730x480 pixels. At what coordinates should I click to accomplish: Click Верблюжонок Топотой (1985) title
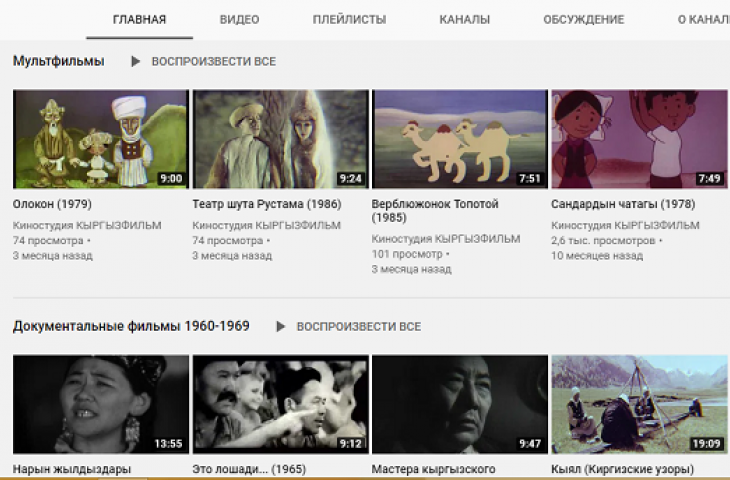[435, 210]
